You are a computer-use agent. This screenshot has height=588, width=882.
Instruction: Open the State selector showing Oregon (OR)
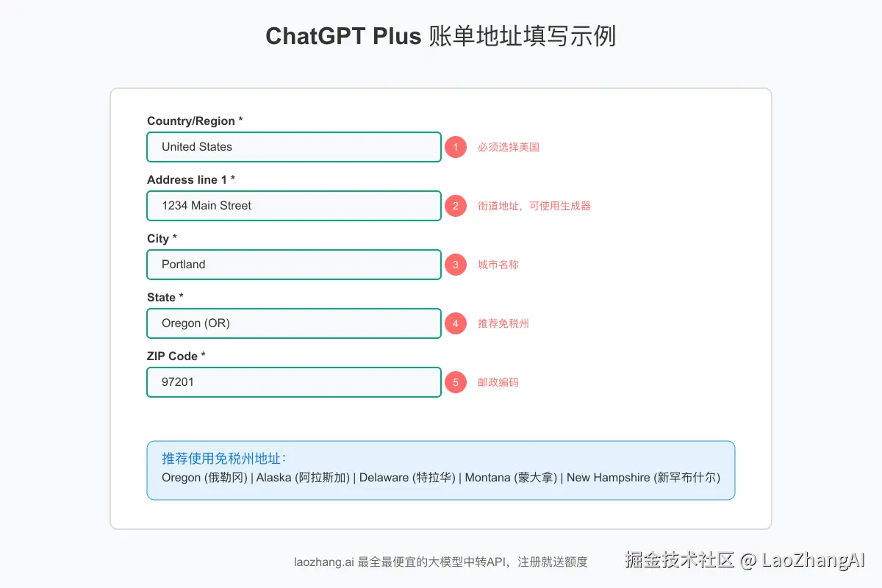click(294, 323)
